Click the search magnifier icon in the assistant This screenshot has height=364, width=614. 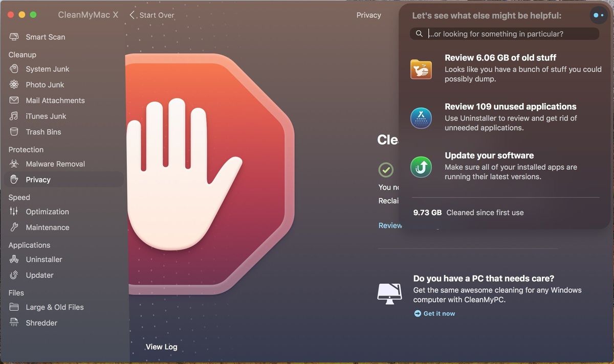click(x=419, y=34)
